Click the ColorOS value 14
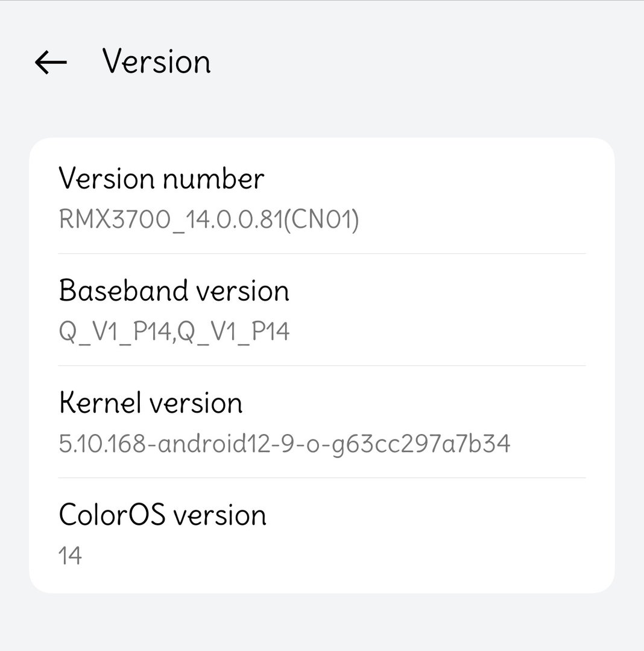Screen dimensions: 644x651 point(71,556)
